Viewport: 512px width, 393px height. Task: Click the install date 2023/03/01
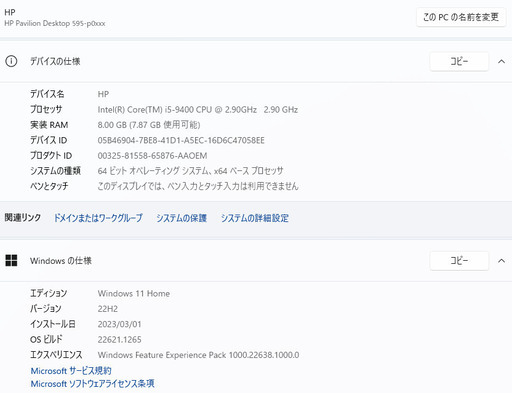[x=119, y=324]
